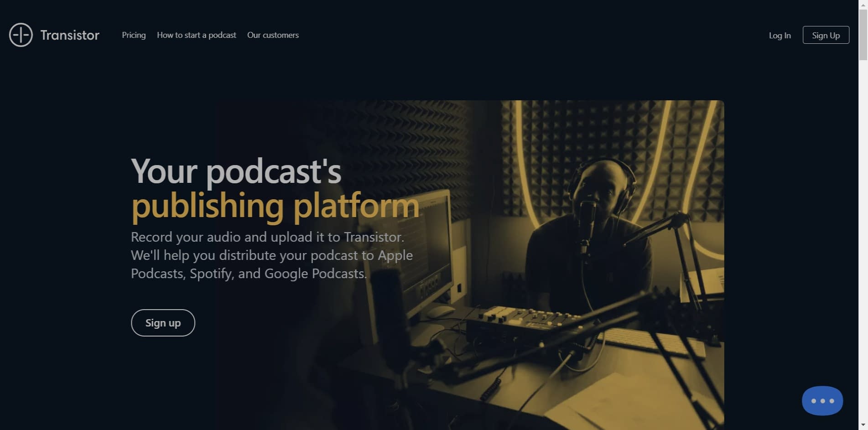
Task: Click 'Record your audio and upload' paragraph
Action: (x=272, y=255)
